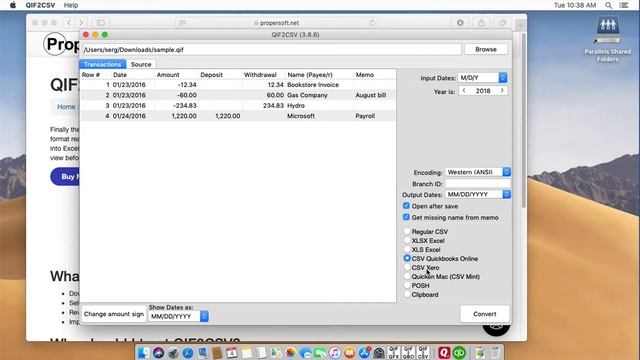Launch Siri from the dock

(158, 353)
